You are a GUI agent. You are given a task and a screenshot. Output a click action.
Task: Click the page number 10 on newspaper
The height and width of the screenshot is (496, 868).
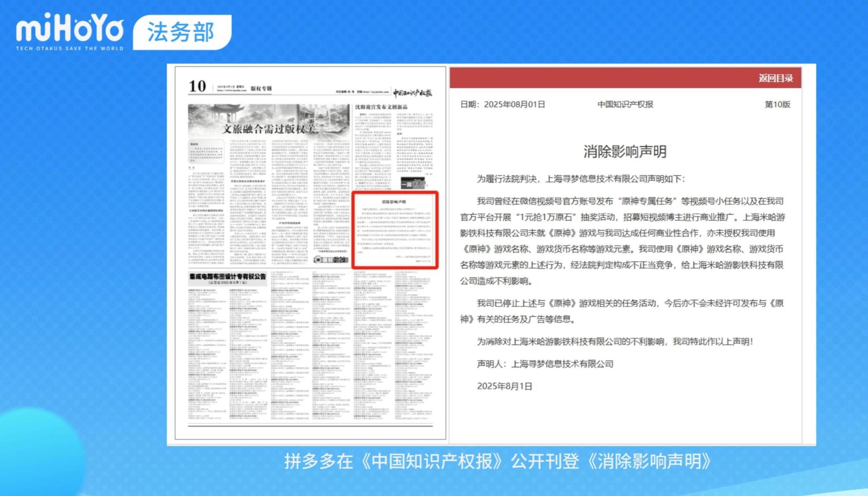click(197, 86)
